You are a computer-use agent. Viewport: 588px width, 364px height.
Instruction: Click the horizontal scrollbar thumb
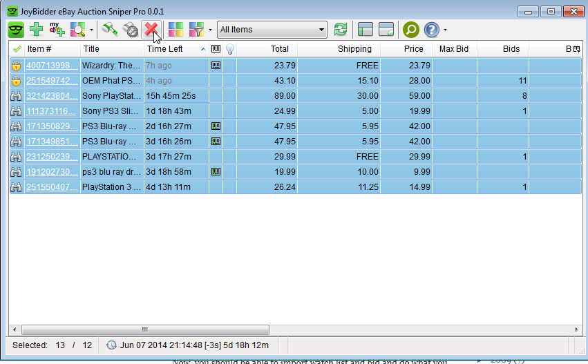click(145, 330)
